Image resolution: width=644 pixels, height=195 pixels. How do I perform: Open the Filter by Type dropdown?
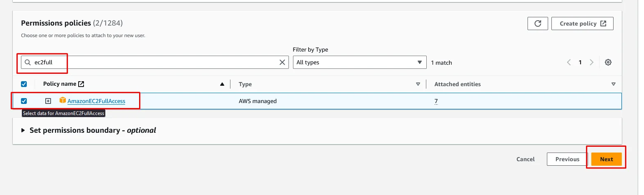click(x=360, y=62)
